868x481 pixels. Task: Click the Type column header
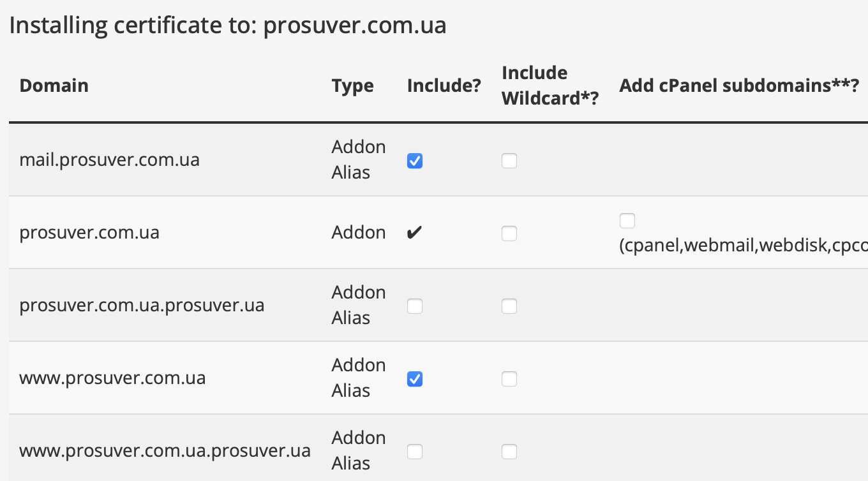352,85
